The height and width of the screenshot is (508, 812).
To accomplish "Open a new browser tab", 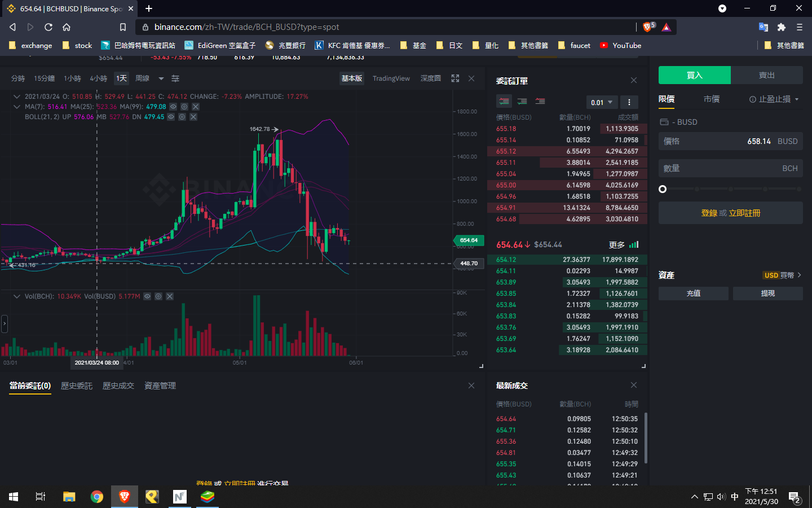I will pos(149,8).
